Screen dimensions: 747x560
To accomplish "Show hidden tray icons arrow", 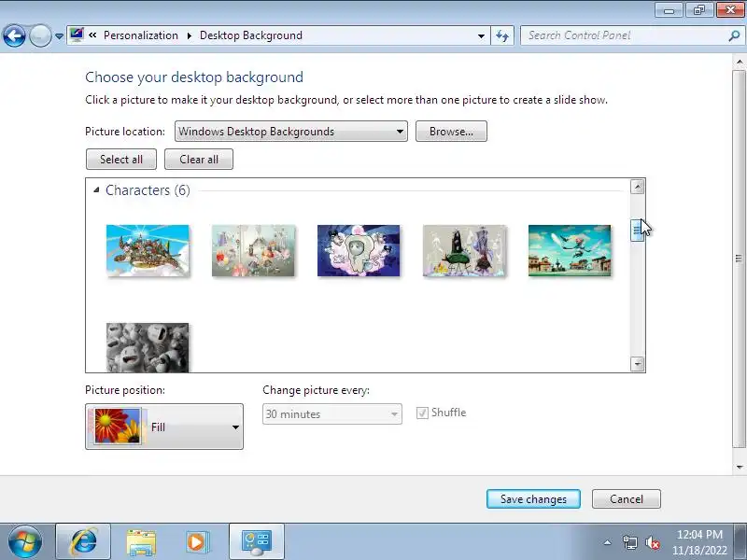I will pos(608,542).
